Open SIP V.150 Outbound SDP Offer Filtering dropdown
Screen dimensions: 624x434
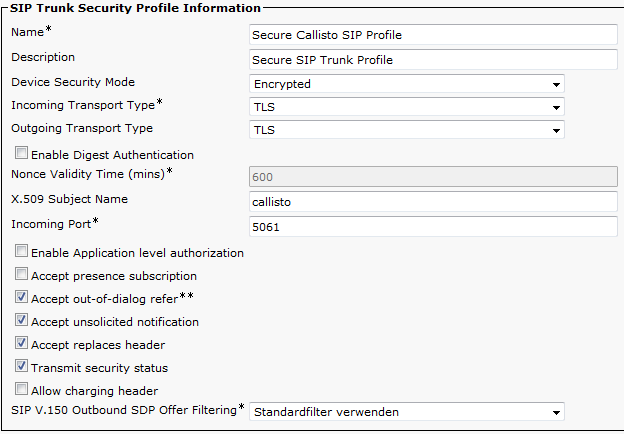(407, 412)
